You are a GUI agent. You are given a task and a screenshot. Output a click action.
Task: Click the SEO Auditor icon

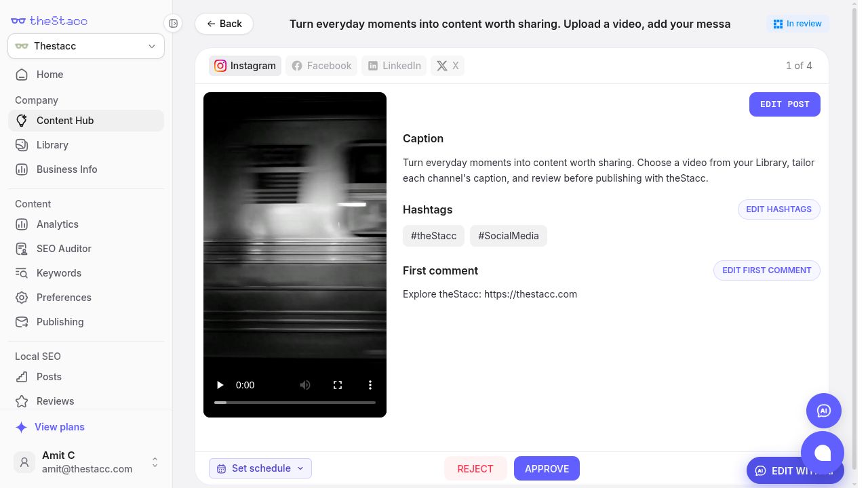[22, 249]
